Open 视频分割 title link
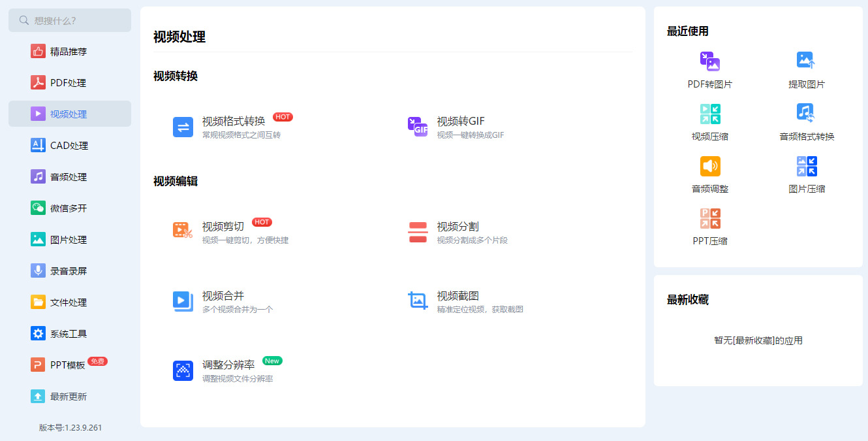The image size is (868, 441). point(458,226)
